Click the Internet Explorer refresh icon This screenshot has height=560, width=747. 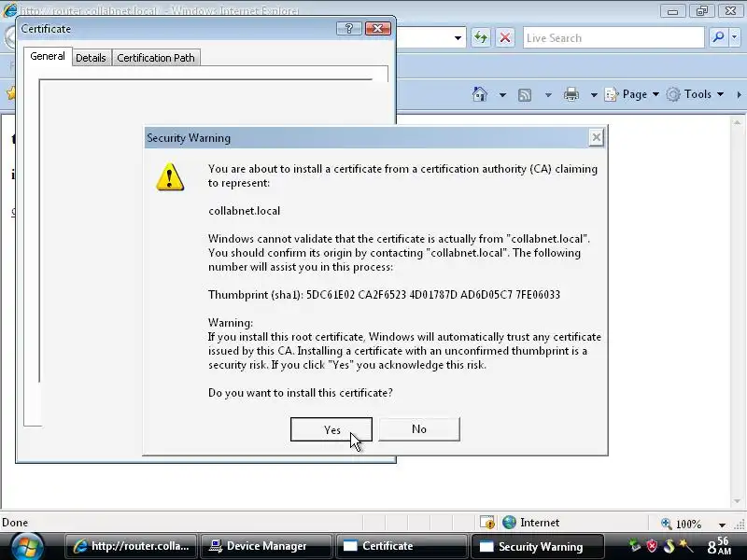coord(481,37)
